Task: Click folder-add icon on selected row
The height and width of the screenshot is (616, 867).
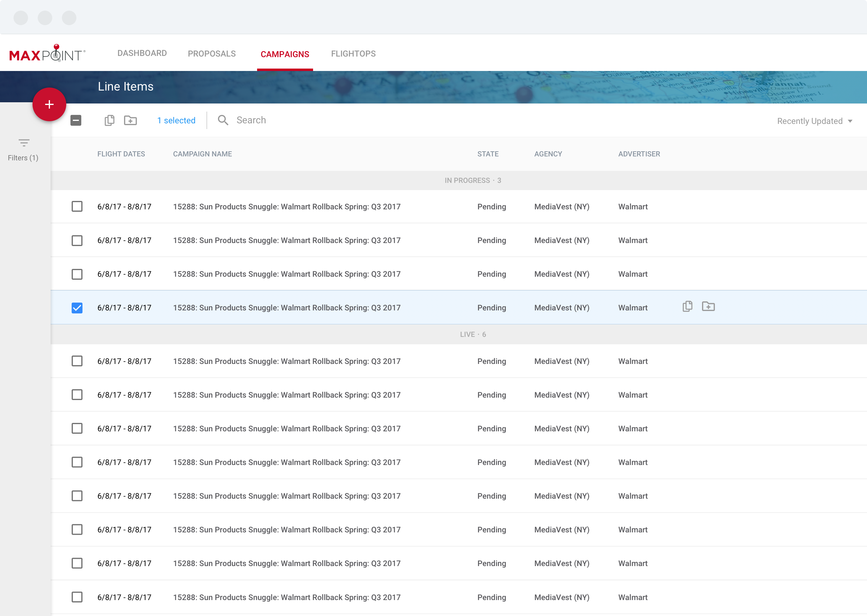Action: (x=708, y=306)
